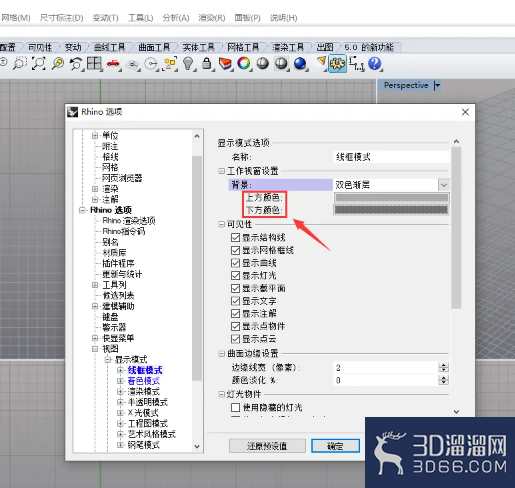515x488 pixels.
Task: Open the 分析(A) menu
Action: [x=176, y=18]
